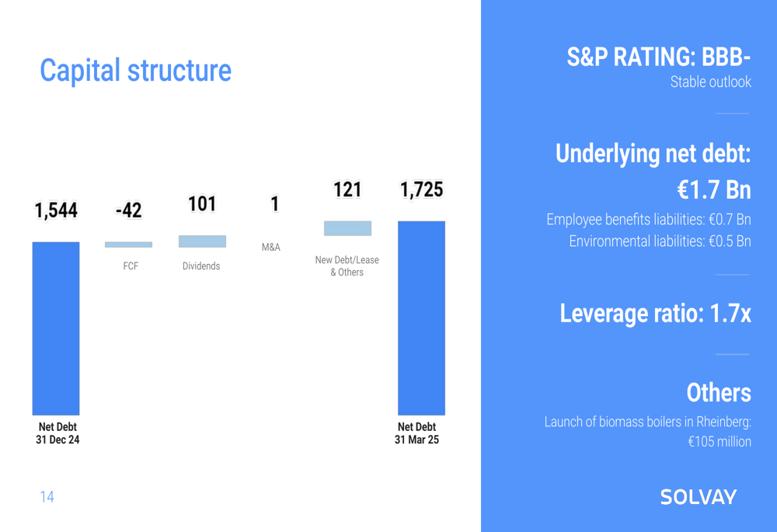This screenshot has width=777, height=532.
Task: Select the Net Debt 31 Dec 24 bar
Action: point(56,329)
